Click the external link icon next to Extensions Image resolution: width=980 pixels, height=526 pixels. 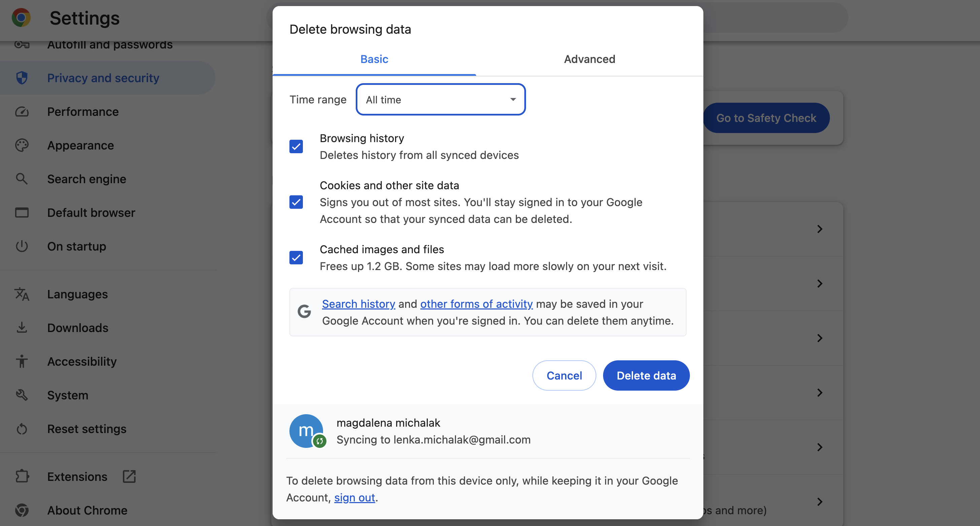(129, 476)
